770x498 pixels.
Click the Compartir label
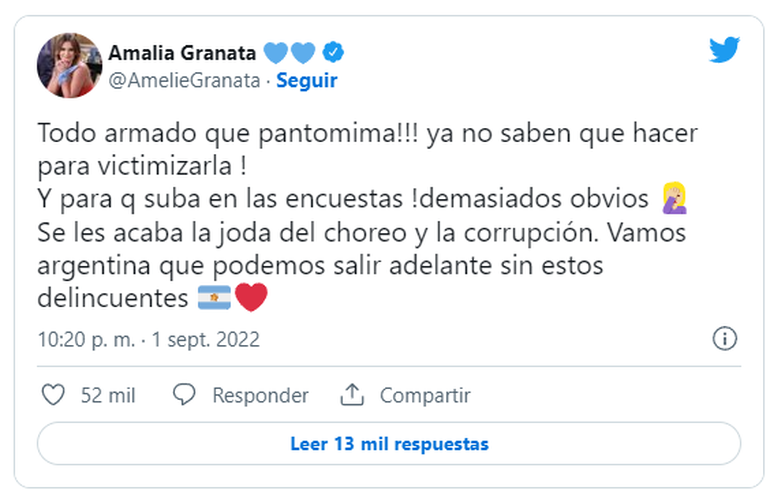click(x=425, y=395)
